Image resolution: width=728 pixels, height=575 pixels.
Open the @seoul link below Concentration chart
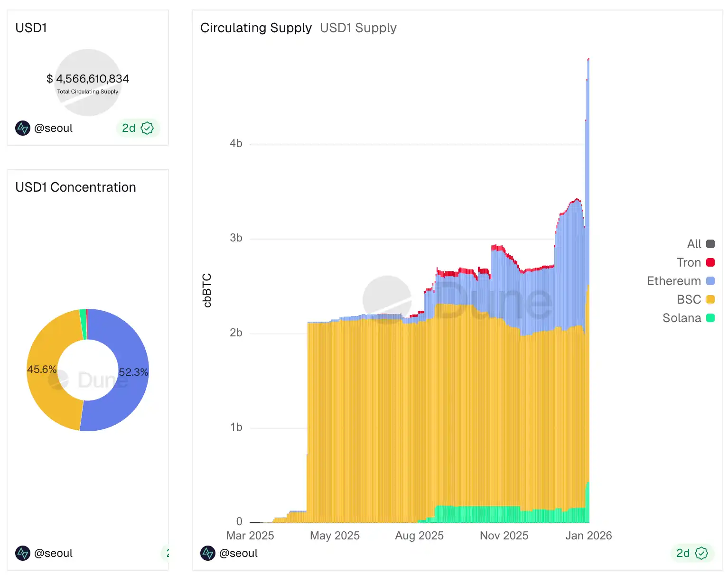point(53,553)
